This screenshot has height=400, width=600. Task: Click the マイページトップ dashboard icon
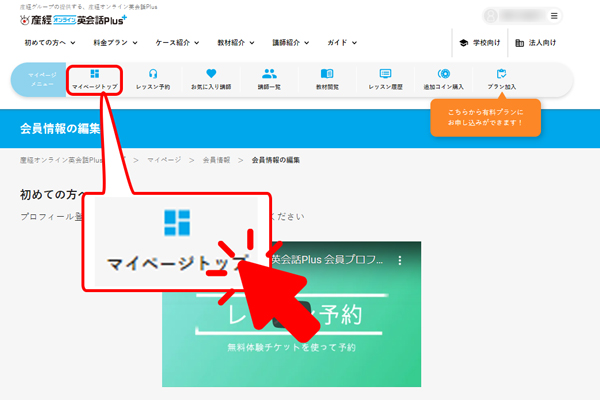click(x=94, y=74)
